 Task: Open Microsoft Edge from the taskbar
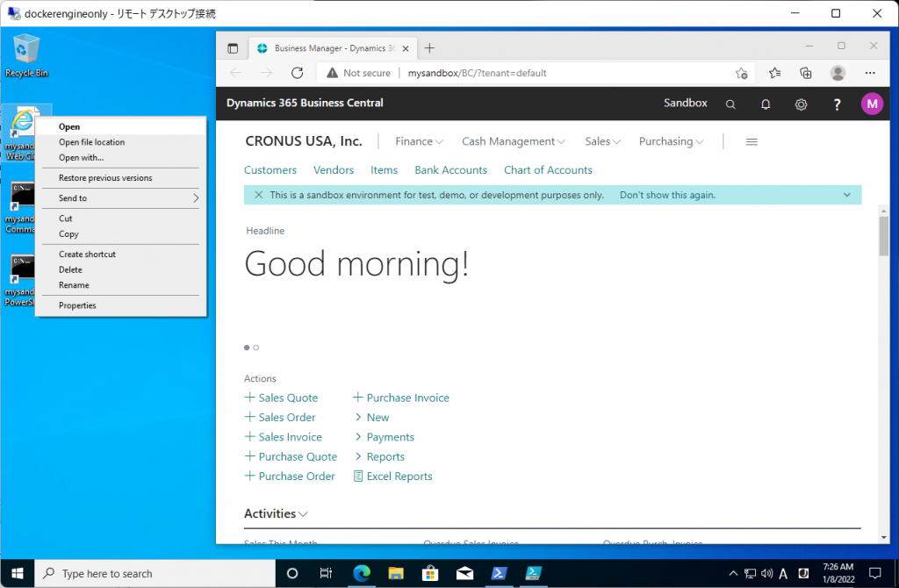pyautogui.click(x=361, y=573)
